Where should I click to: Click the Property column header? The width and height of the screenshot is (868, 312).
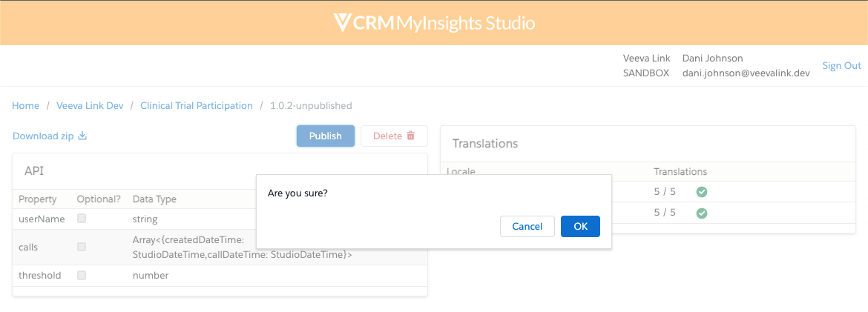(x=38, y=199)
